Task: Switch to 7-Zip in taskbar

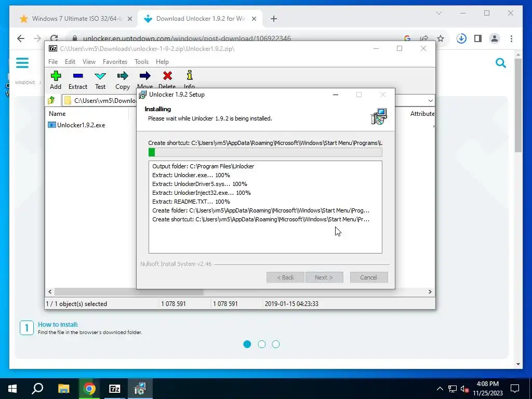Action: 115,389
